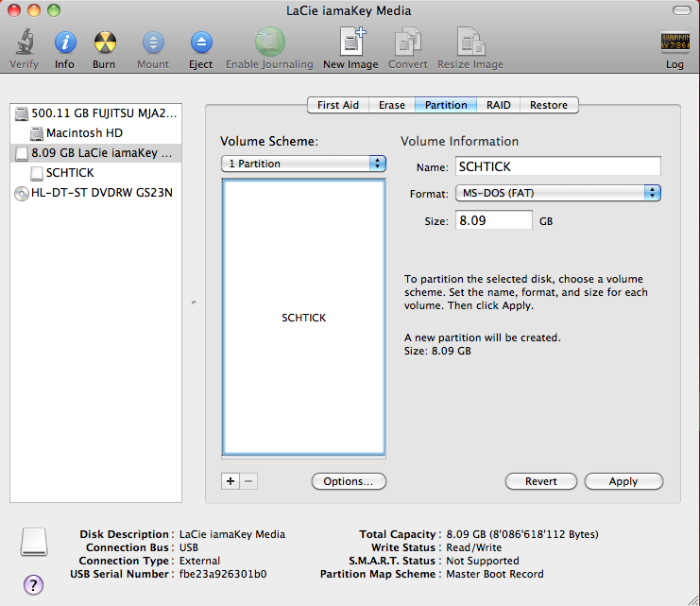Click the Convert toolbar icon
700x606 pixels.
click(408, 43)
